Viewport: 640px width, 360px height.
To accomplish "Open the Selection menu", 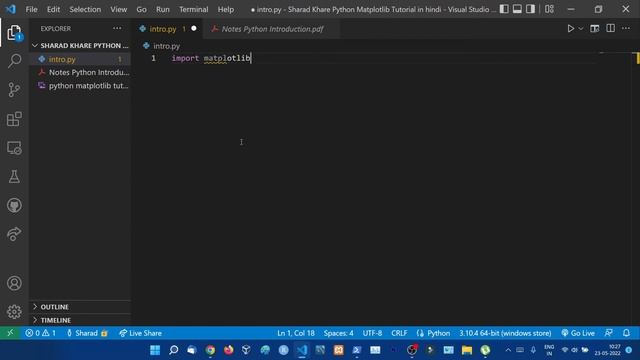I will point(85,9).
